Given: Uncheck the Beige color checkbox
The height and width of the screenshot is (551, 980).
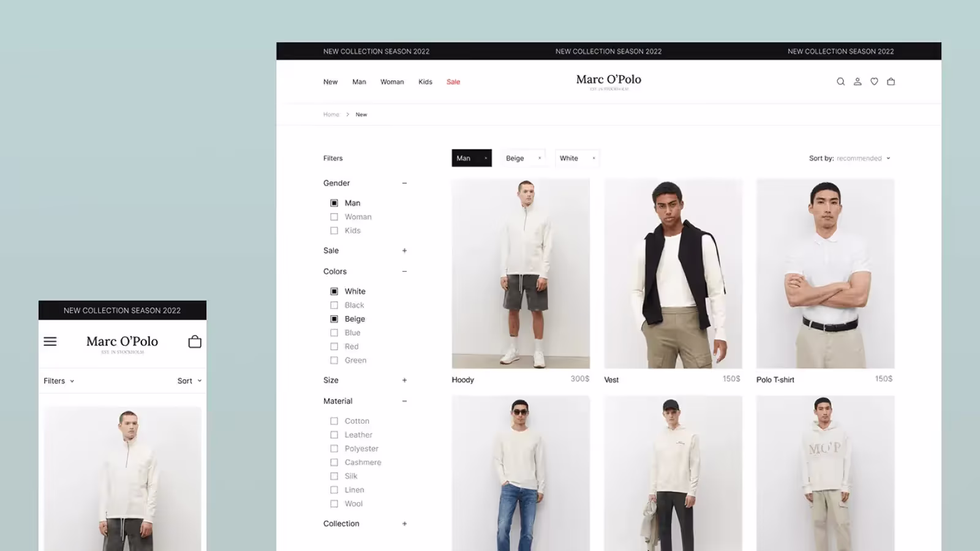Looking at the screenshot, I should point(334,319).
